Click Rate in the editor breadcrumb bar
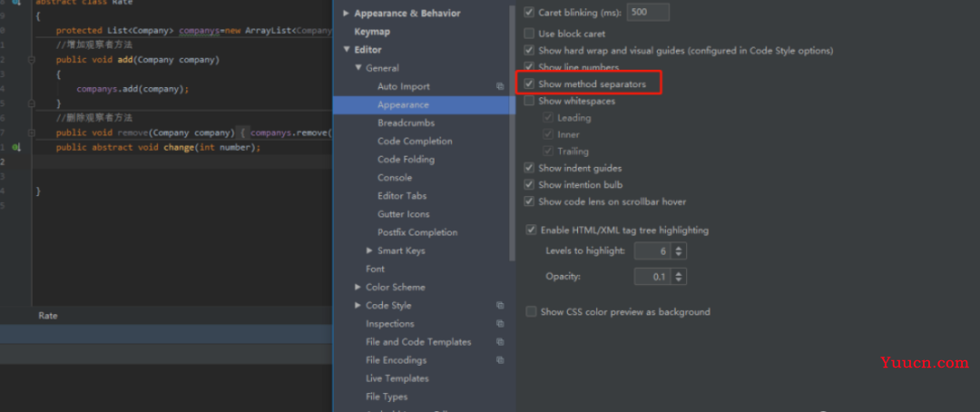 coord(47,316)
